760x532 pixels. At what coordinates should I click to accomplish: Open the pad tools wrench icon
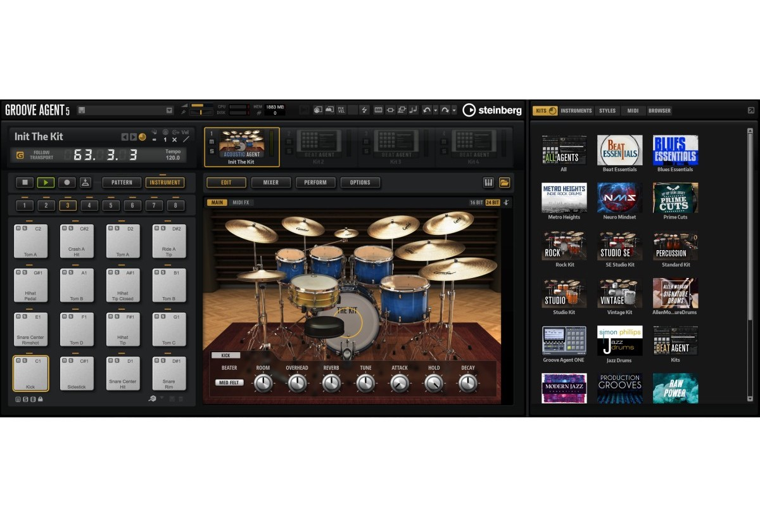click(153, 398)
